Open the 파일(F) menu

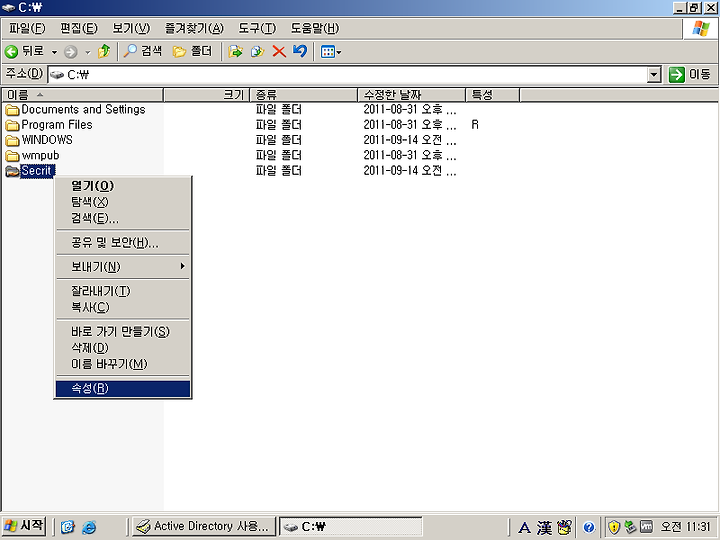tap(27, 28)
